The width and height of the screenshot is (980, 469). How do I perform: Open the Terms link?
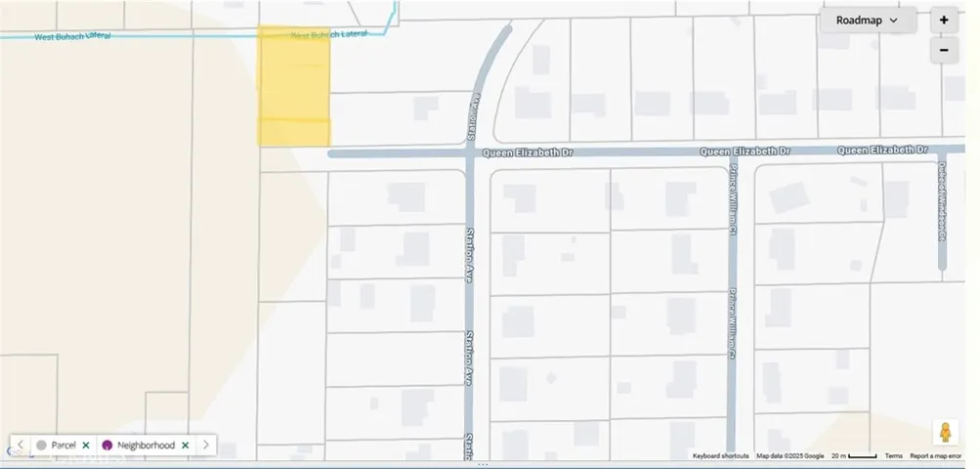pyautogui.click(x=893, y=456)
